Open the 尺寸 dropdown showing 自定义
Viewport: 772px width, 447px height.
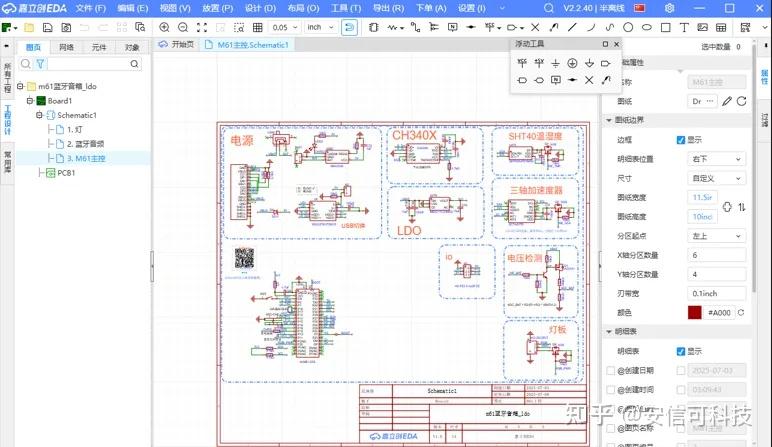coord(716,178)
